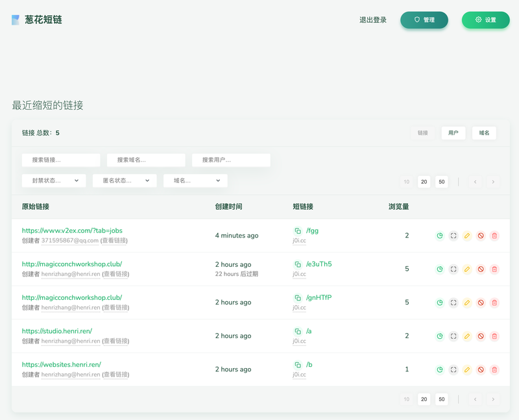
Task: Click the j0i.cc domain under /fgg
Action: point(299,240)
